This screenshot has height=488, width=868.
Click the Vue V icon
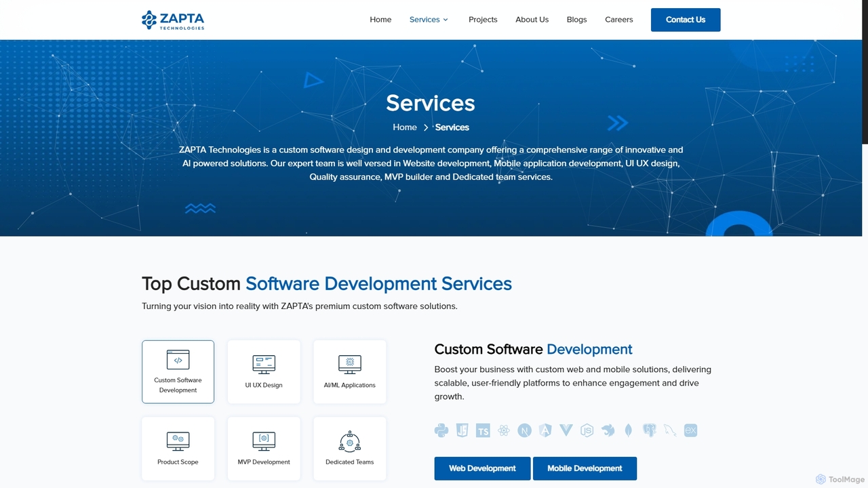pos(566,430)
